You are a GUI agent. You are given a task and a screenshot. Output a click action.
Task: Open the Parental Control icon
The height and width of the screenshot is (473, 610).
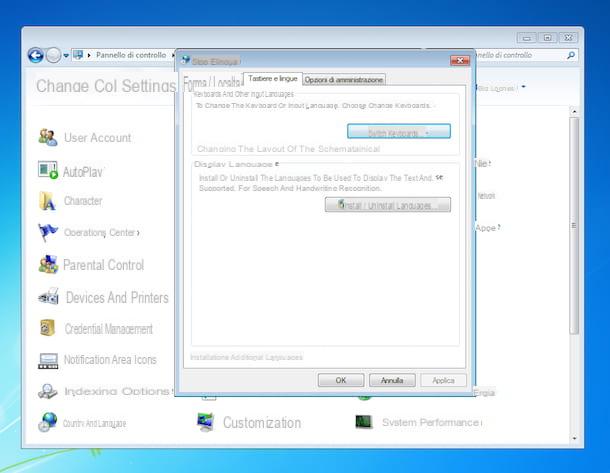(48, 265)
